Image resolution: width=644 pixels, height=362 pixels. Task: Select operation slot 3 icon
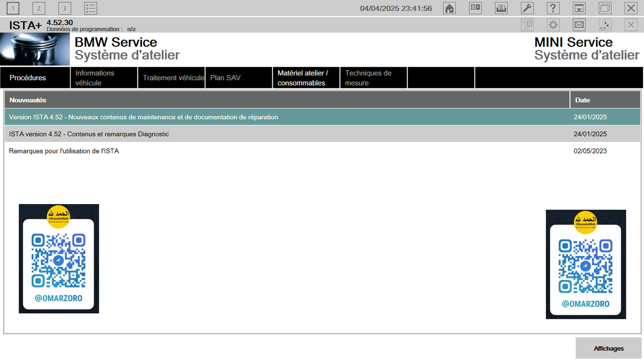(65, 8)
